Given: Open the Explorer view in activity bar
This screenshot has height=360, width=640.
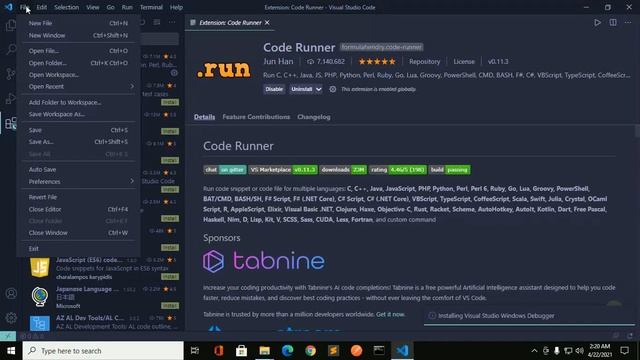Looking at the screenshot, I should click(x=11, y=25).
